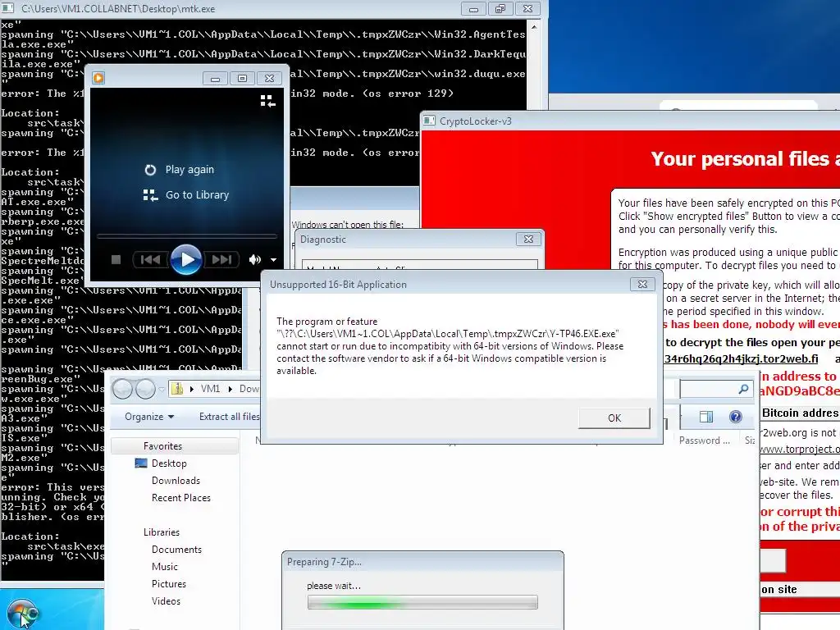Click the CryptoLocker white button near bottom

pyautogui.click(x=773, y=561)
